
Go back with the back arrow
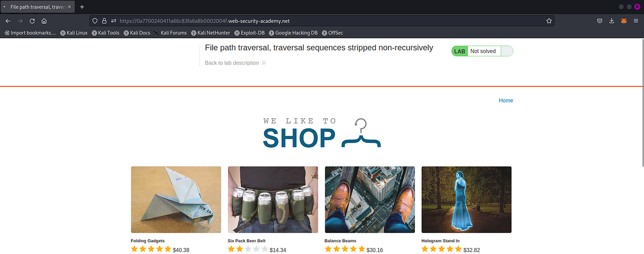(8, 21)
